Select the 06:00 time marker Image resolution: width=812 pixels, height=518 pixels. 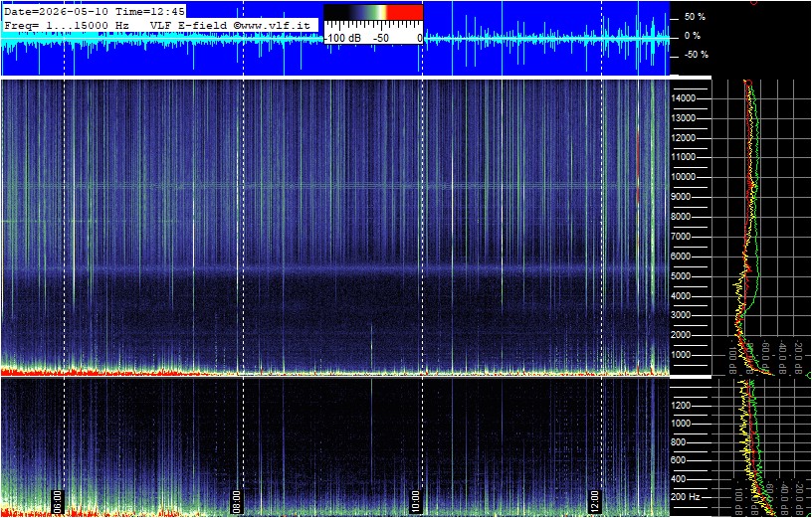[x=57, y=502]
